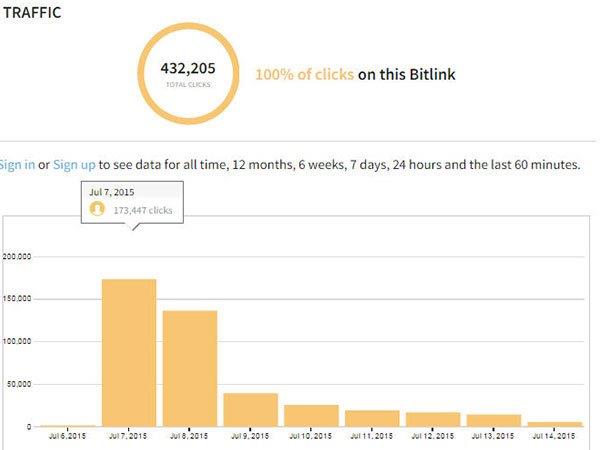Click the Jul 9, 2015 bar
The width and height of the screenshot is (600, 450).
click(x=250, y=409)
